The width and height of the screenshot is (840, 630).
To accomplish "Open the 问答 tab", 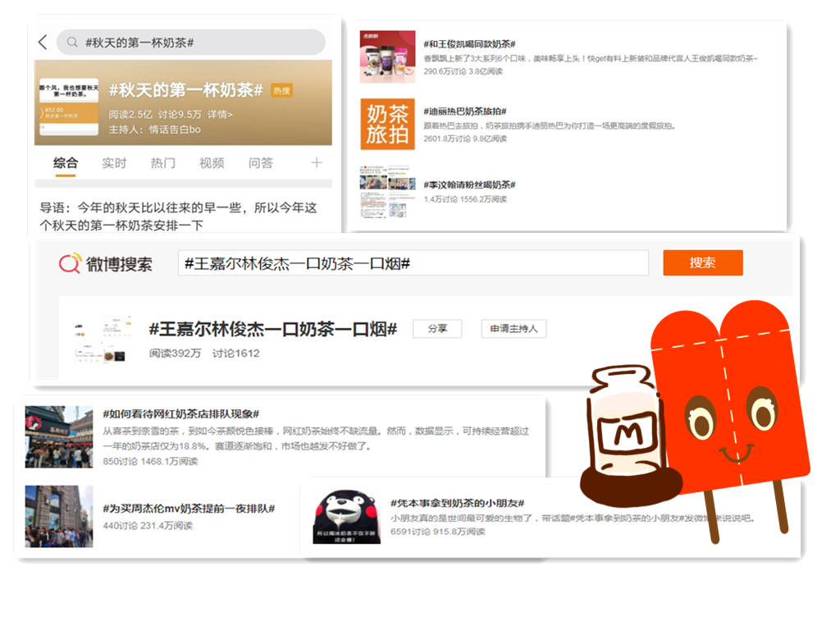I will [260, 163].
